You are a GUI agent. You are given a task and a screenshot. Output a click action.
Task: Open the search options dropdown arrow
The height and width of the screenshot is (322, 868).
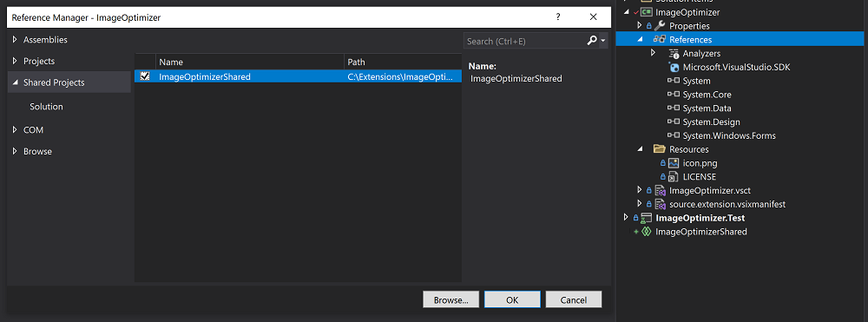click(x=603, y=41)
